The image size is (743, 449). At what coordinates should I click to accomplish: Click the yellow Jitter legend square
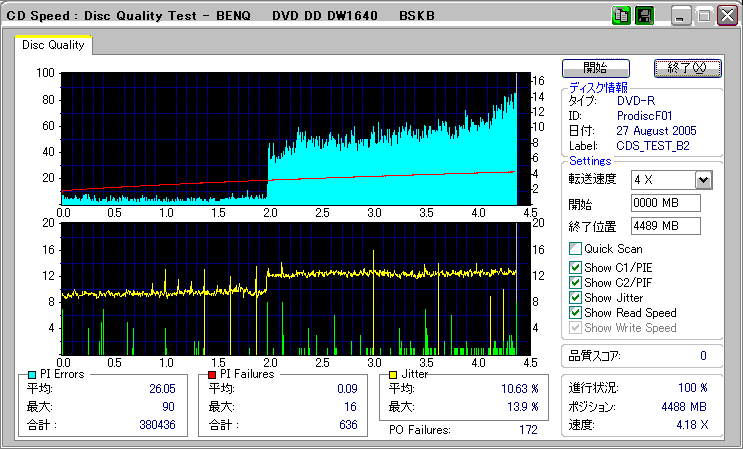tap(393, 375)
